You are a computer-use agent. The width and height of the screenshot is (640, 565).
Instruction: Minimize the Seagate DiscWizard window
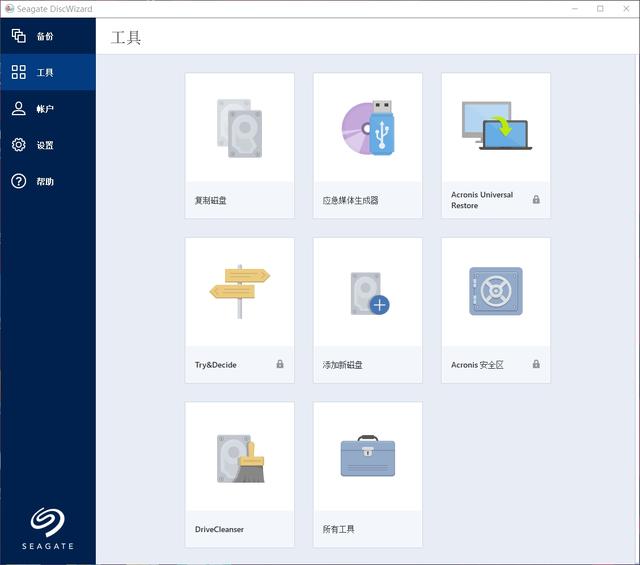tap(575, 9)
